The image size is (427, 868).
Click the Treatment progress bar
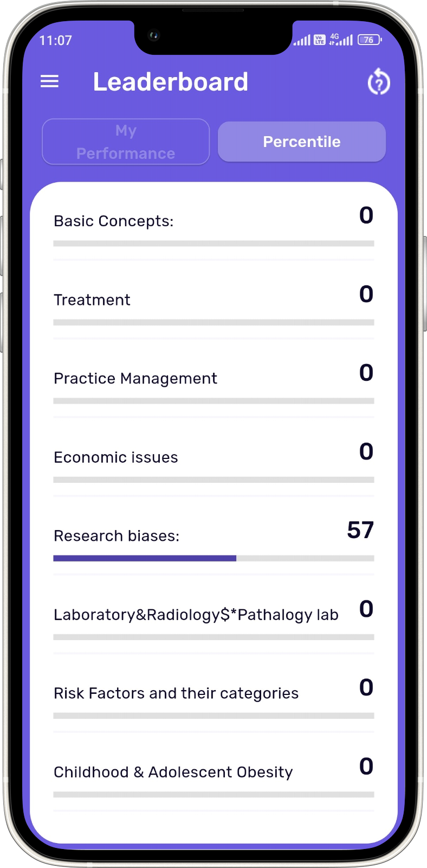pos(214,322)
